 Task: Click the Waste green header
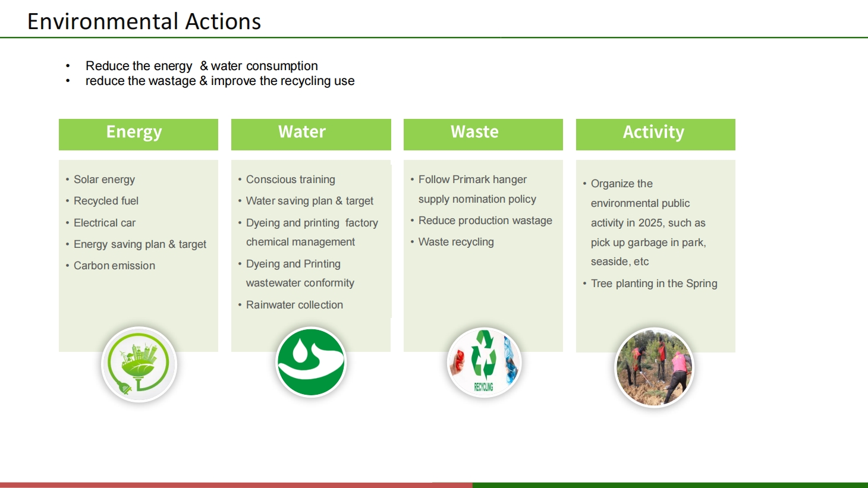pos(483,134)
